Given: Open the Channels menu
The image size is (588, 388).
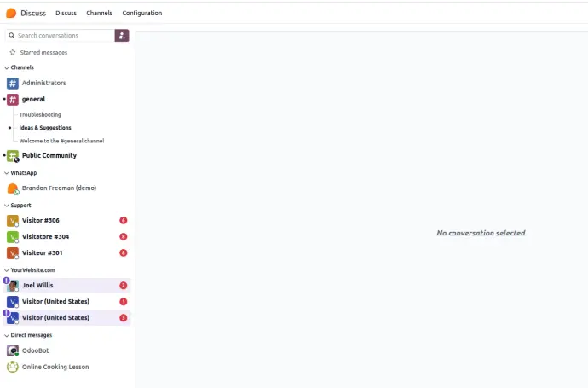Looking at the screenshot, I should point(100,13).
